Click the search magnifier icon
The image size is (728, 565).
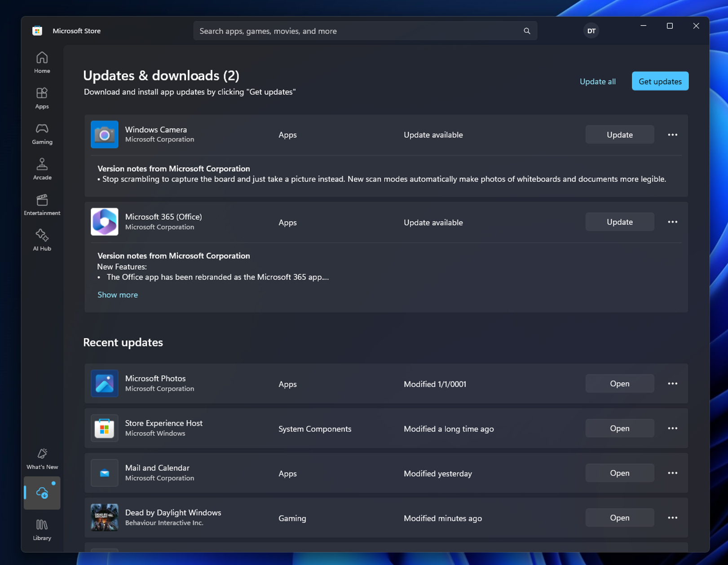527,31
